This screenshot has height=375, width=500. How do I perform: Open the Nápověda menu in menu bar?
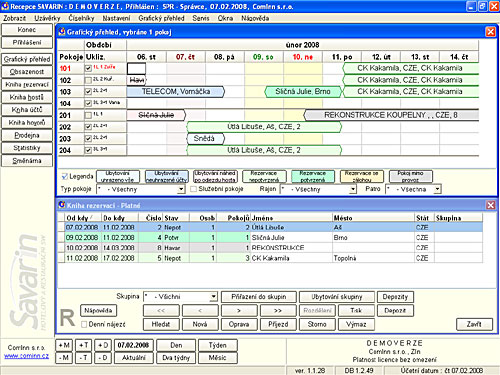pos(255,18)
